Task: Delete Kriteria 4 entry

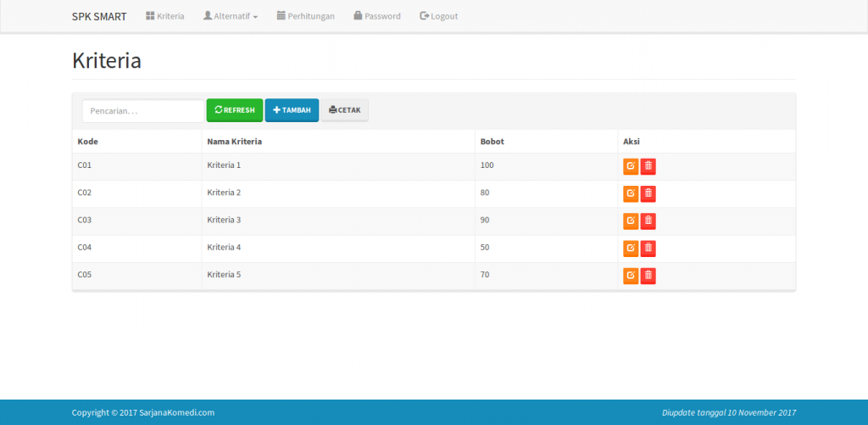Action: point(648,249)
